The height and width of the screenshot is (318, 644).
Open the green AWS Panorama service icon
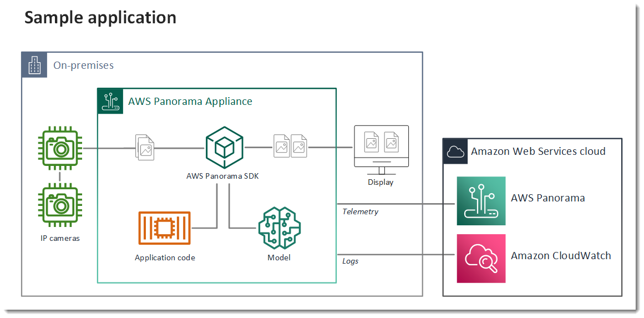(x=481, y=201)
